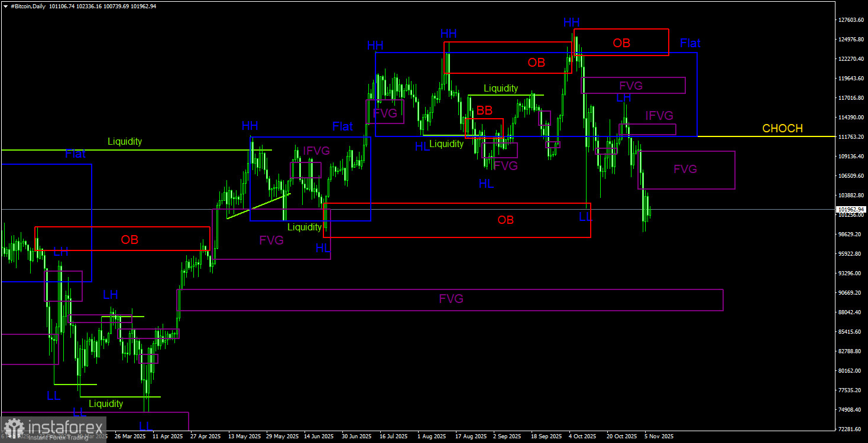This screenshot has width=868, height=443.
Task: Click the 4 Oct 2025 date label
Action: tap(583, 437)
